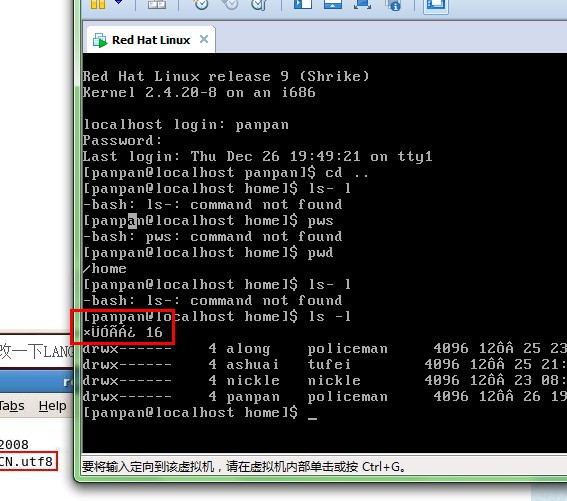
Task: Click the status bar hint mentioning Ctrl+G
Action: [243, 467]
